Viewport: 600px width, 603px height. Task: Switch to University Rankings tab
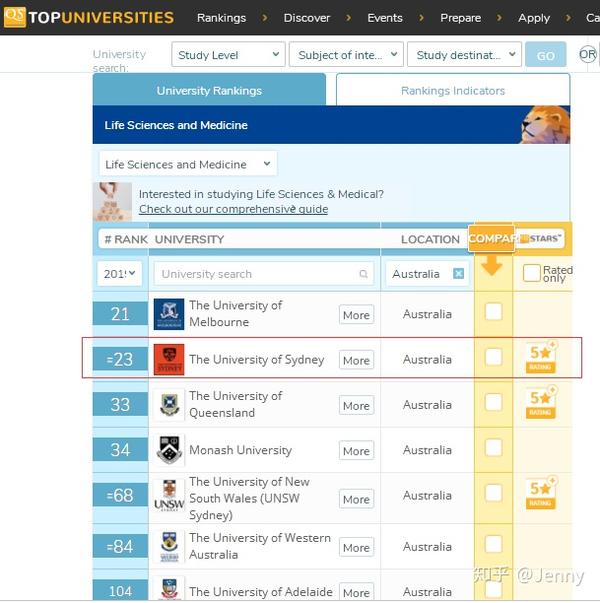pyautogui.click(x=209, y=90)
